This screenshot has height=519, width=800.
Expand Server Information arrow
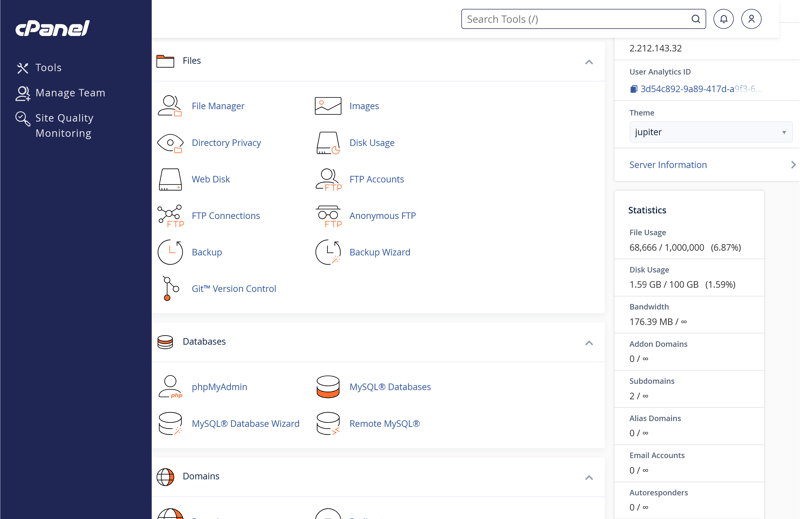793,165
